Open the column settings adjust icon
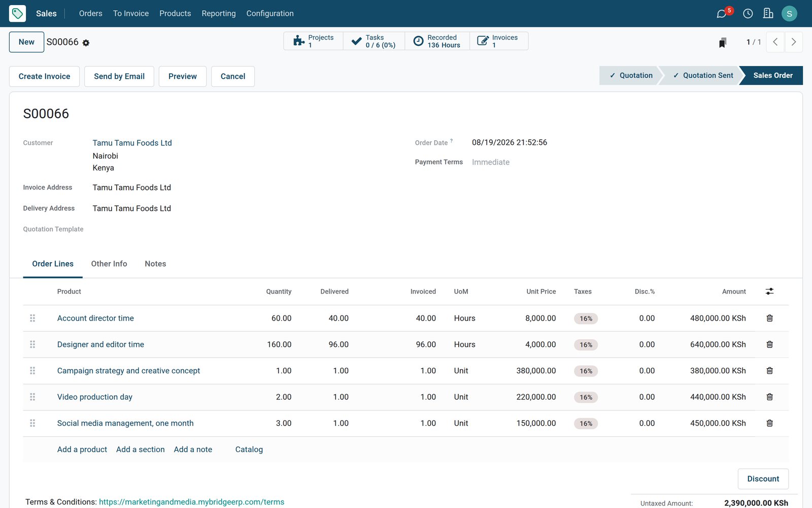 [x=769, y=292]
